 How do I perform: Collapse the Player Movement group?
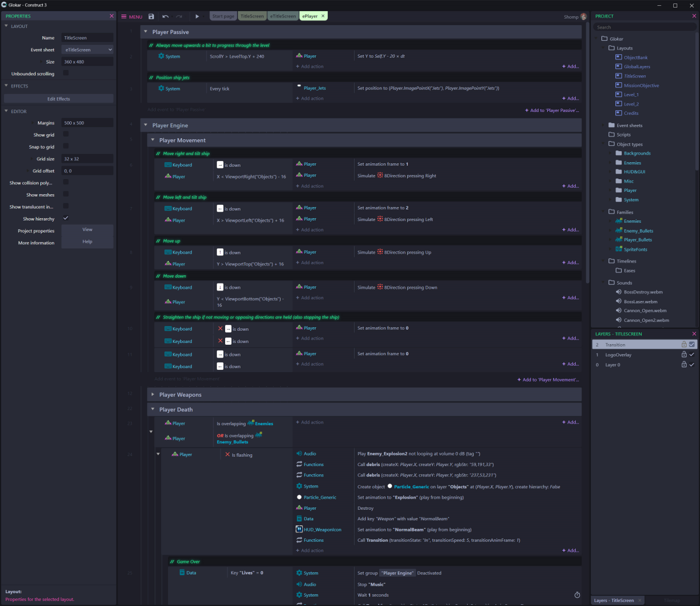pos(153,139)
